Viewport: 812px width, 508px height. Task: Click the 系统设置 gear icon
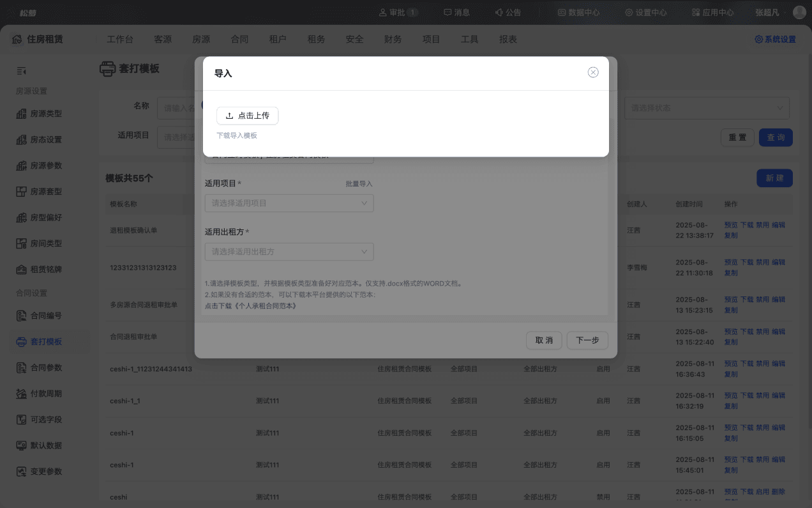tap(758, 39)
